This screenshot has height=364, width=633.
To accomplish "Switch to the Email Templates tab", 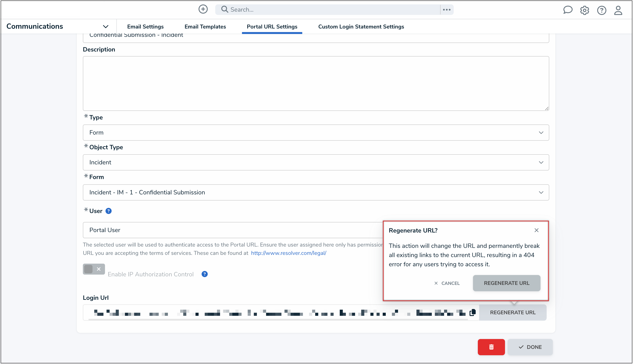I will [205, 27].
